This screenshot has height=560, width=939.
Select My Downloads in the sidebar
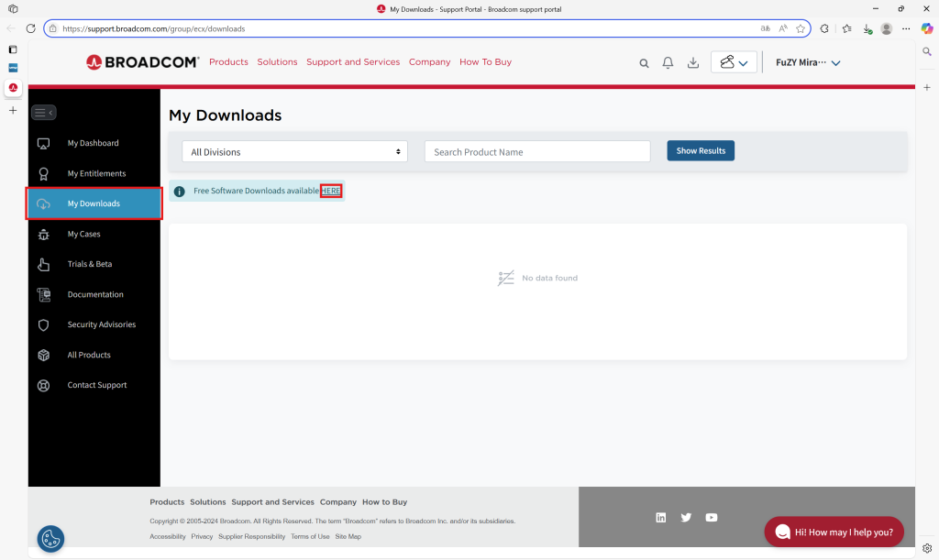tap(94, 203)
